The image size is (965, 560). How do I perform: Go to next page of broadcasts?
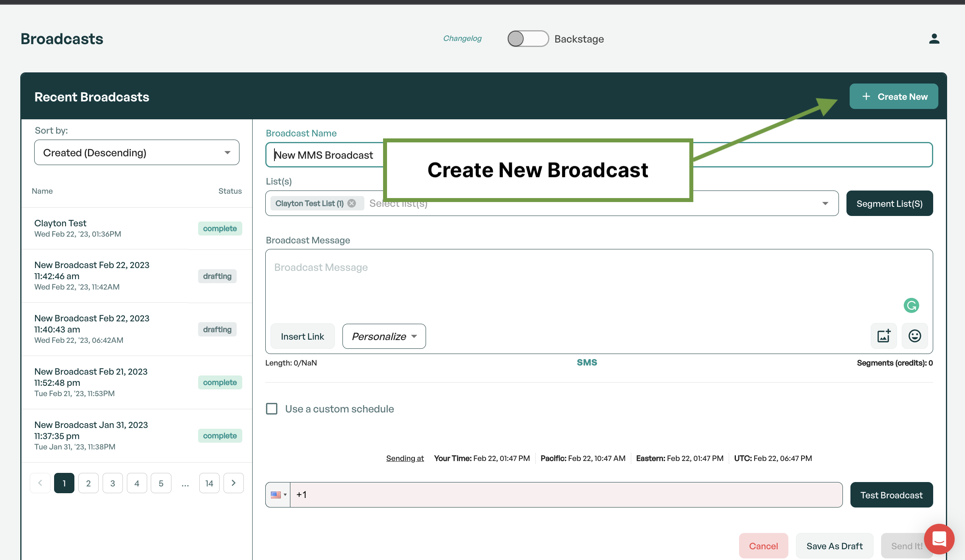(x=233, y=483)
